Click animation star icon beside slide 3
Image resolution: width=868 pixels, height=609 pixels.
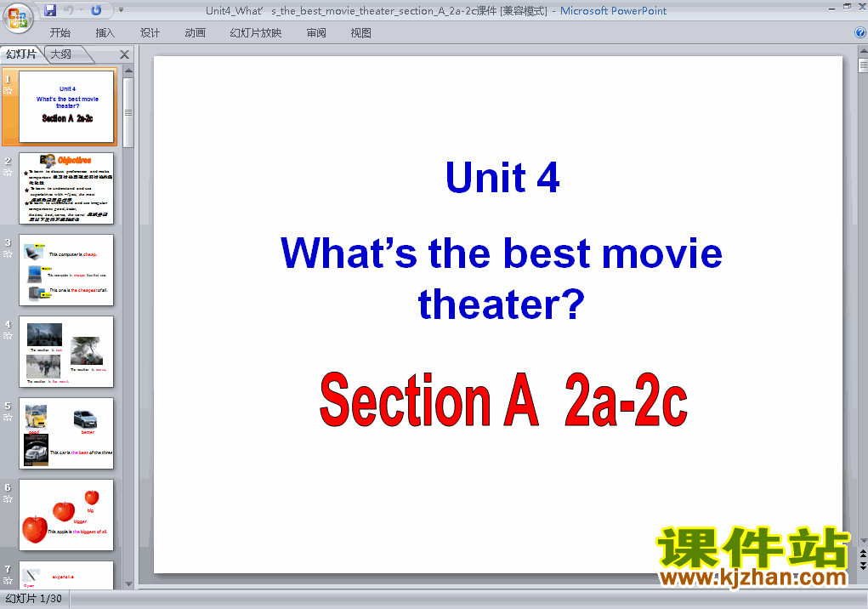(8, 254)
